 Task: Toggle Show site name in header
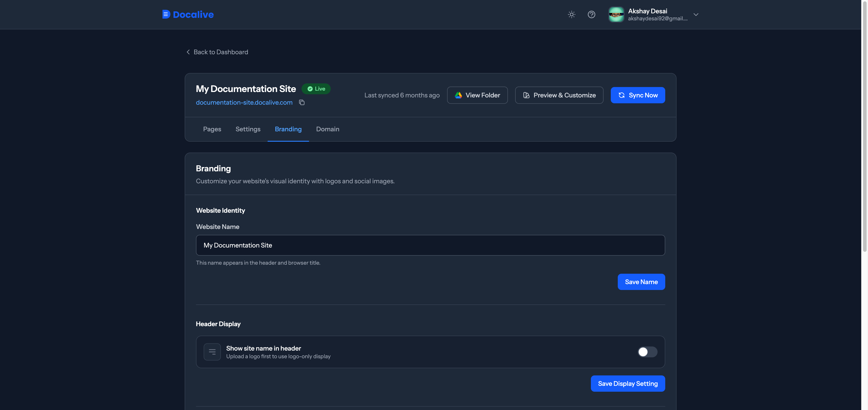647,352
